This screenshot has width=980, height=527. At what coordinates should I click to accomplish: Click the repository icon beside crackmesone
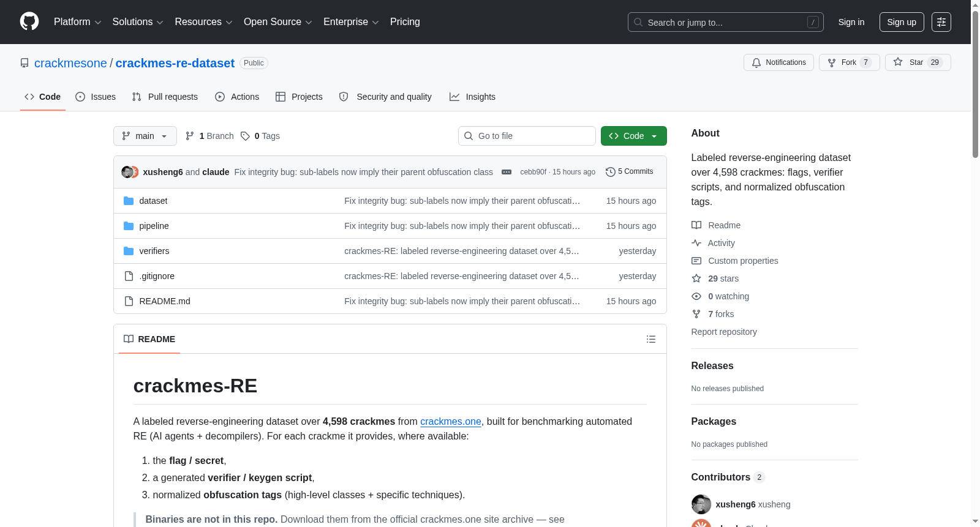click(24, 63)
